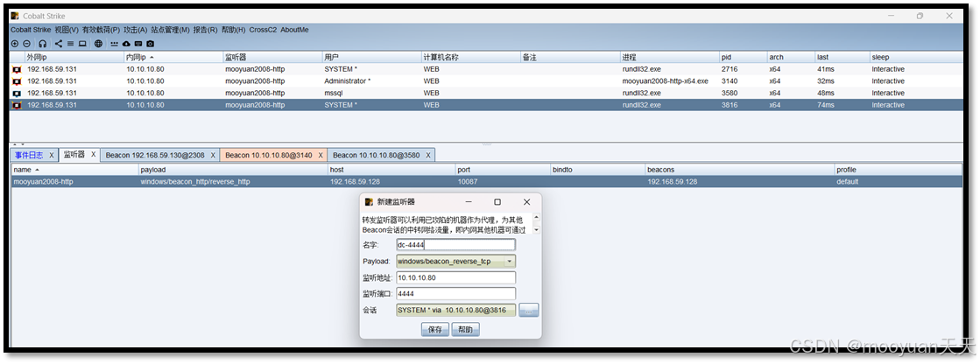Open the 站点管理(M) menu

tap(170, 30)
